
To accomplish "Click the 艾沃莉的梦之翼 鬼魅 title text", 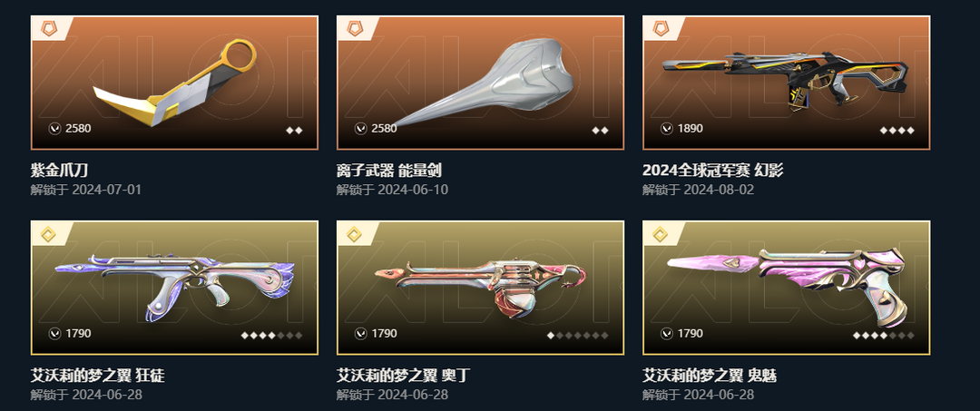I will coord(710,376).
